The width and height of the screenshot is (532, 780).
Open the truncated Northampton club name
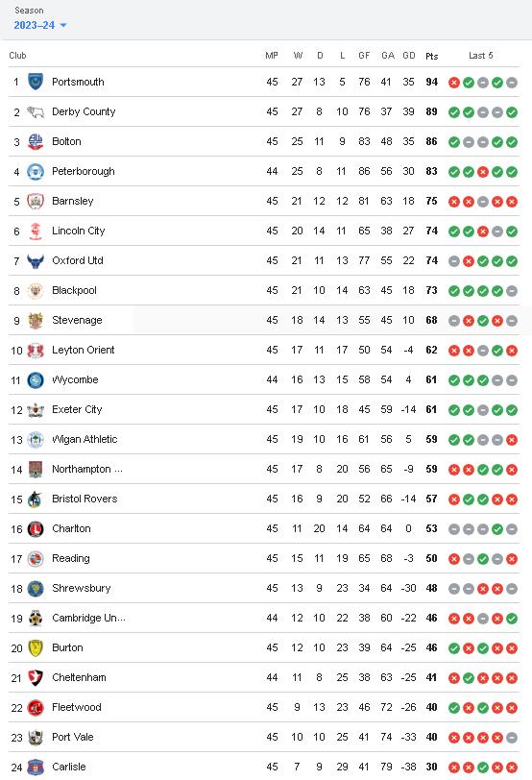(87, 469)
